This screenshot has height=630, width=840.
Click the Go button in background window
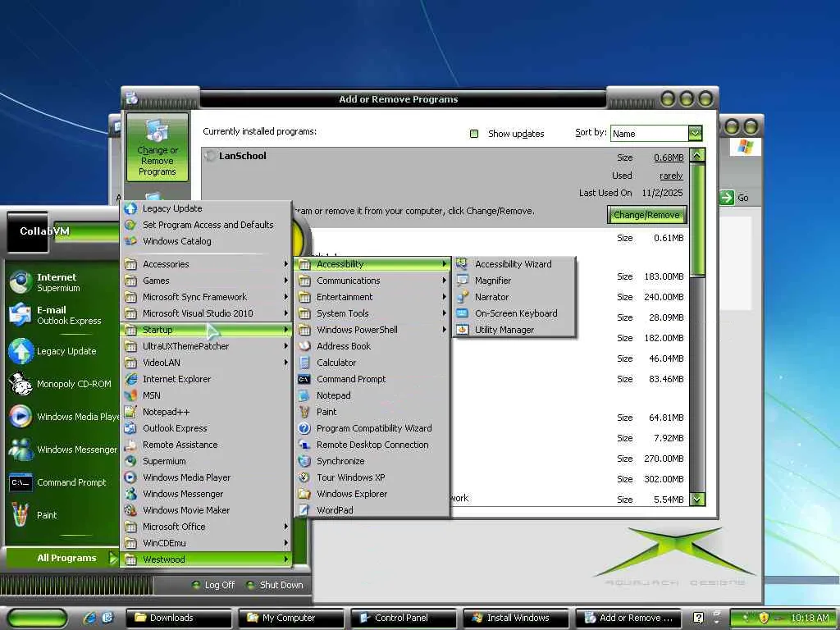[734, 198]
